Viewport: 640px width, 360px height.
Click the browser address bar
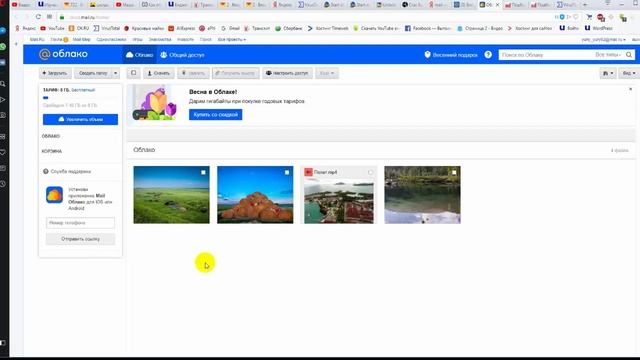click(x=306, y=17)
